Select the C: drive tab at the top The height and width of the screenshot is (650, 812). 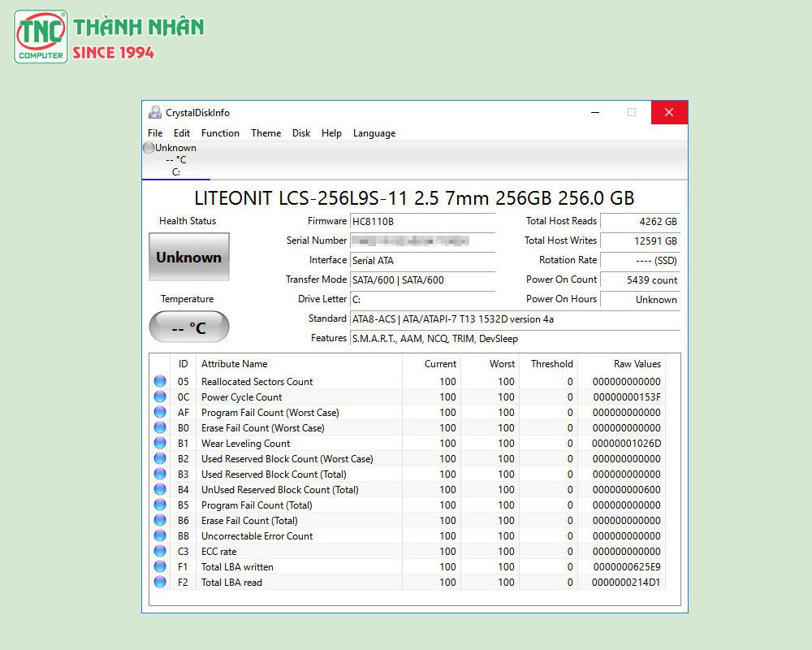point(176,160)
